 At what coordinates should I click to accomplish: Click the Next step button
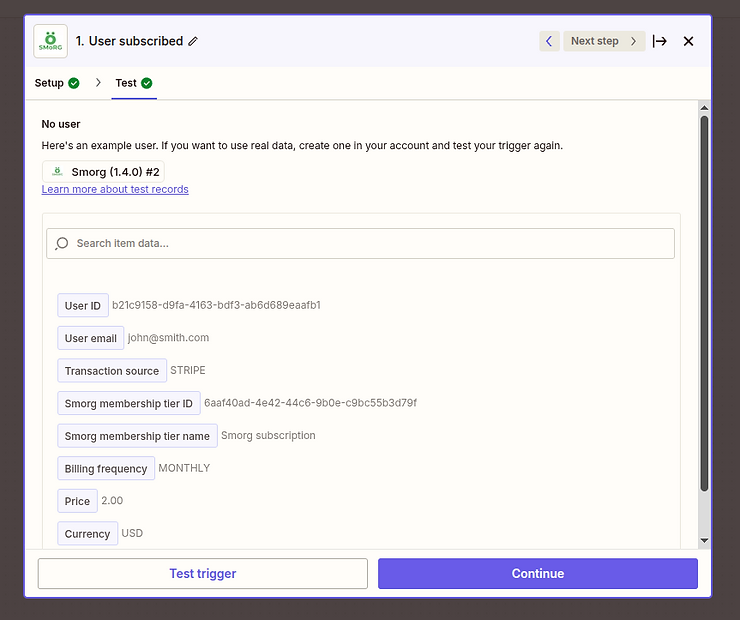[x=603, y=41]
